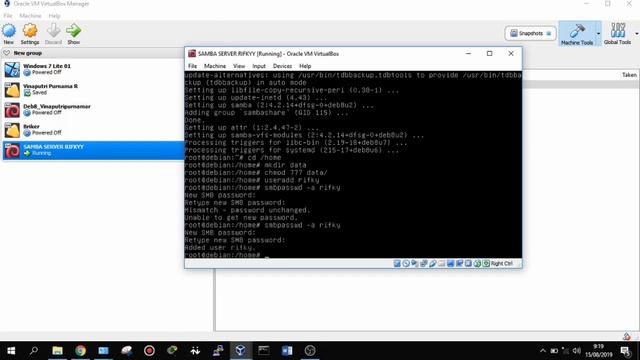
Task: Click mouse integration indicator in VM status bar
Action: (478, 264)
